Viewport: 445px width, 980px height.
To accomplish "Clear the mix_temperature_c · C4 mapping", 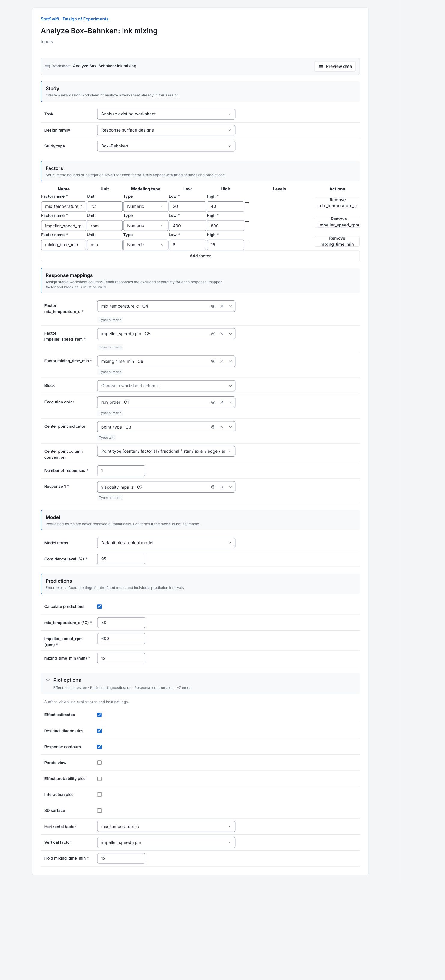I will 221,306.
